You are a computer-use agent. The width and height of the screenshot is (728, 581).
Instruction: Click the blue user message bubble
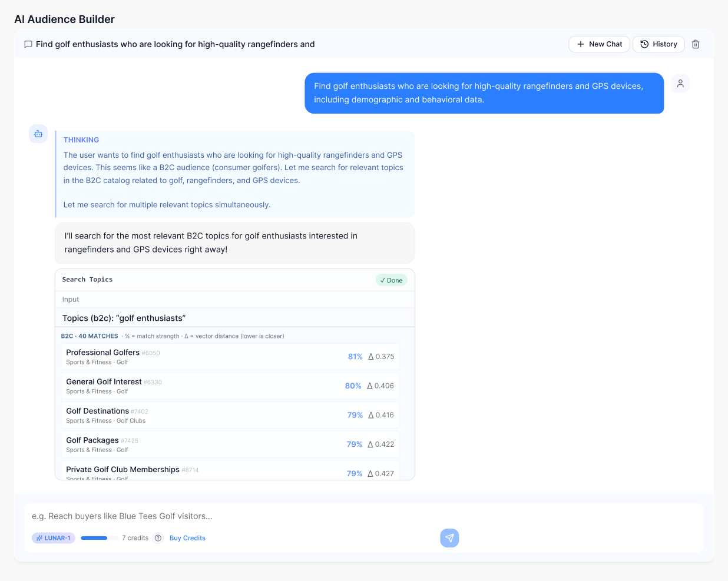point(484,93)
